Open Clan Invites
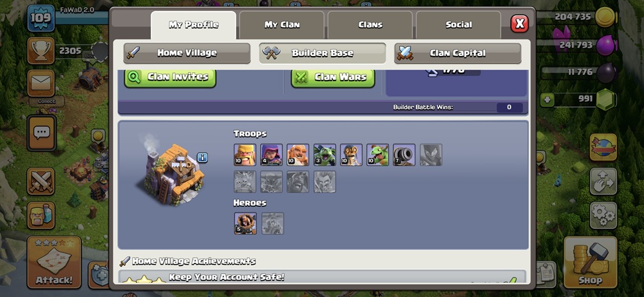 (170, 78)
